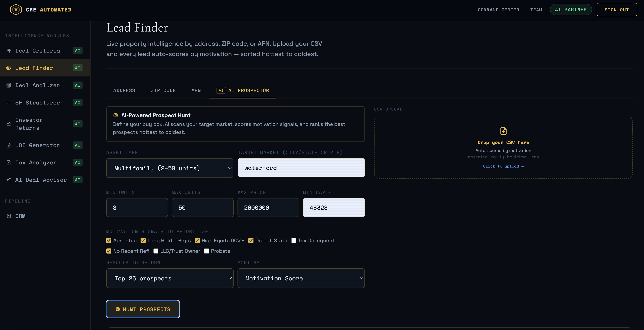Click the CRE AUTOMATED brand name
The image size is (644, 330).
coord(49,10)
